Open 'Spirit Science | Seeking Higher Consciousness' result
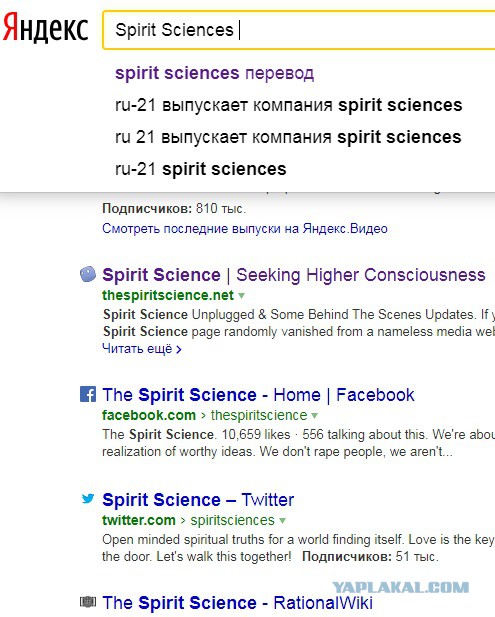495x617 pixels. click(x=294, y=275)
